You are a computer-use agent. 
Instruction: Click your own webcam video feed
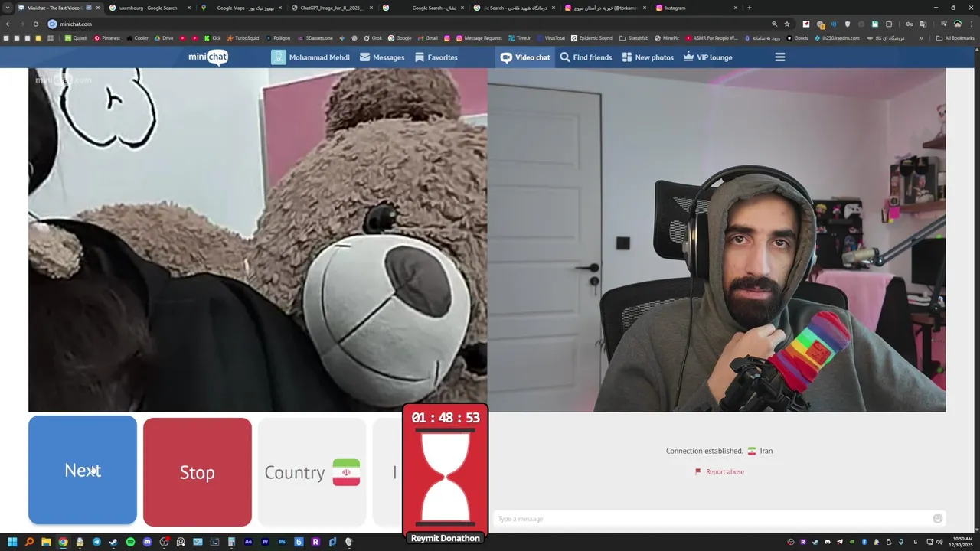tap(716, 240)
